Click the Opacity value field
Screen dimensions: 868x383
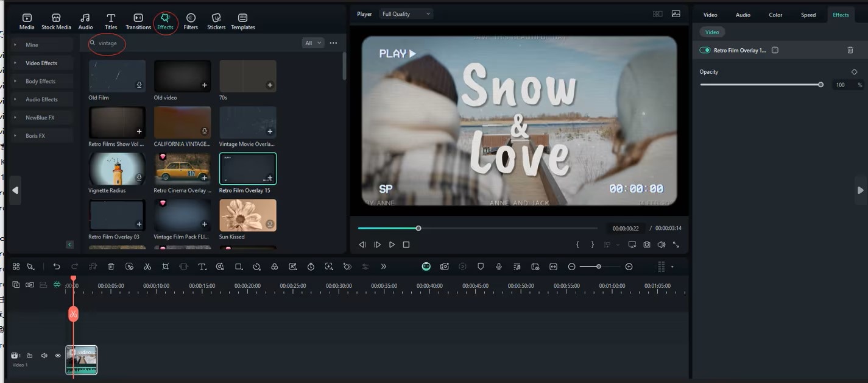click(842, 85)
